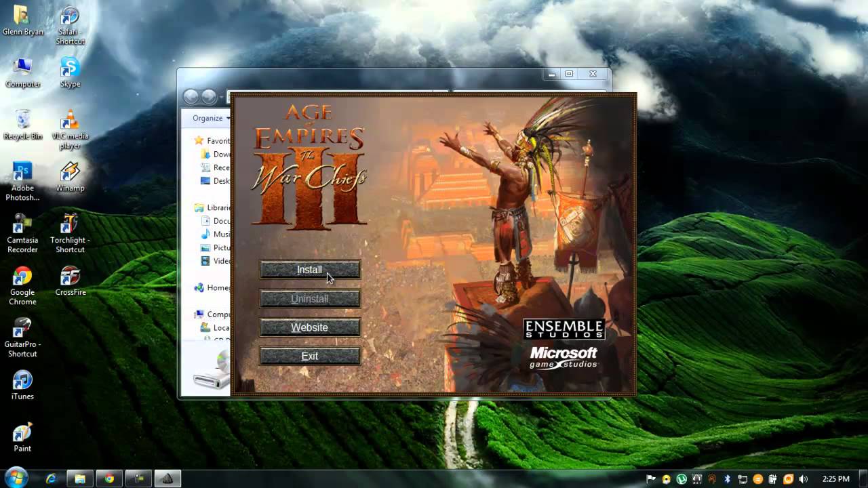Viewport: 868px width, 488px height.
Task: Open the Glenn Bryan user folder icon
Action: 22,20
